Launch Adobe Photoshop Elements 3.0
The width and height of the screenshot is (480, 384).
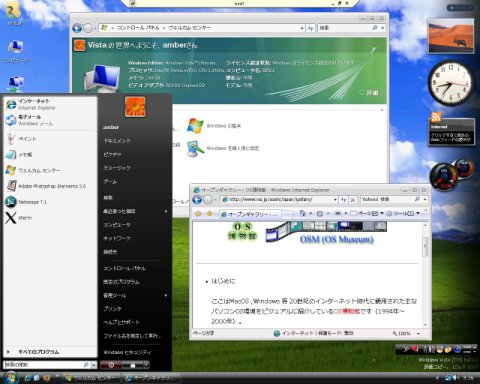pos(50,186)
